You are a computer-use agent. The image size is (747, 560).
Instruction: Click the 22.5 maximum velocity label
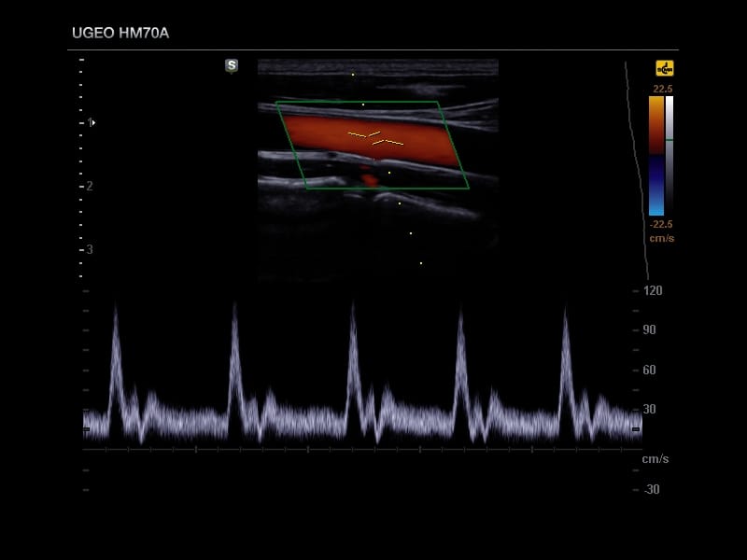[x=662, y=89]
